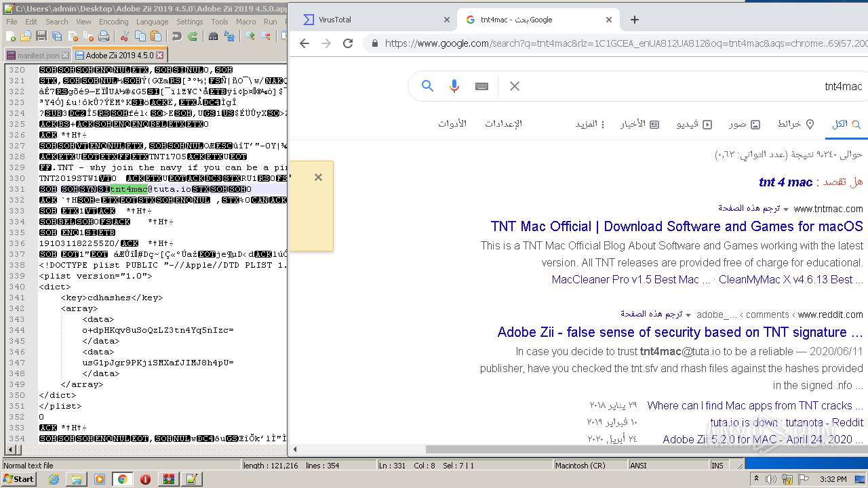
Task: Select the خرائط (Maps) results tab
Action: click(795, 124)
